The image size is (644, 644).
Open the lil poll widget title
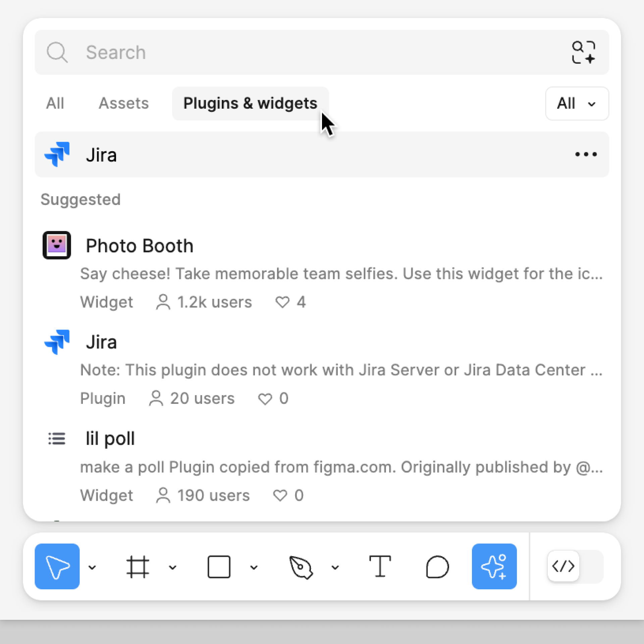click(110, 439)
